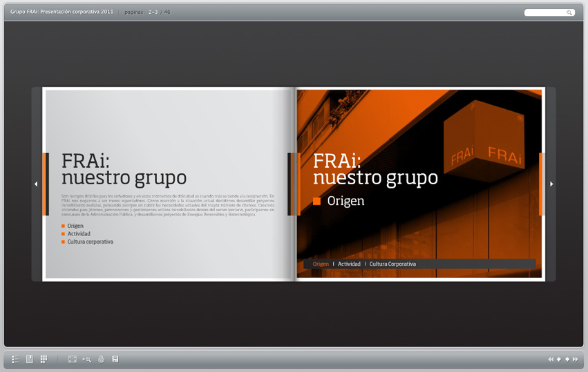Toggle fullscreen mode icon
The width and height of the screenshot is (588, 372).
73,360
